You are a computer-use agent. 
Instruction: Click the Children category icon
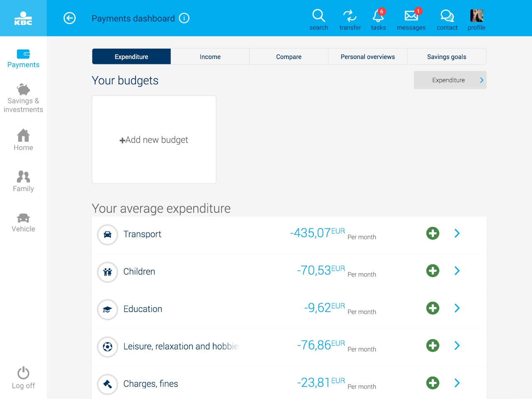(108, 272)
